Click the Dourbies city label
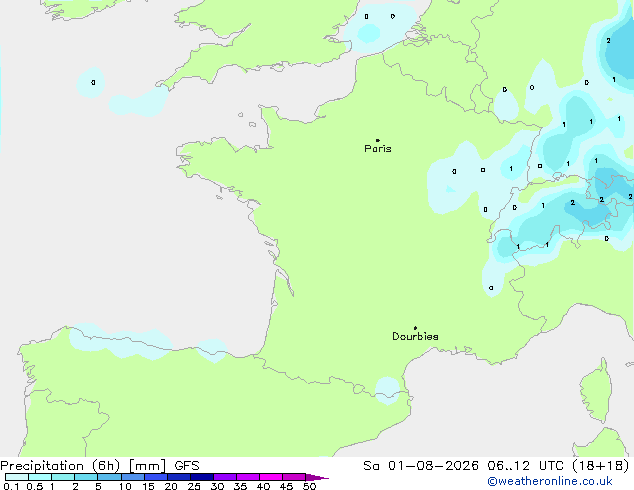The image size is (634, 490). pyautogui.click(x=415, y=336)
